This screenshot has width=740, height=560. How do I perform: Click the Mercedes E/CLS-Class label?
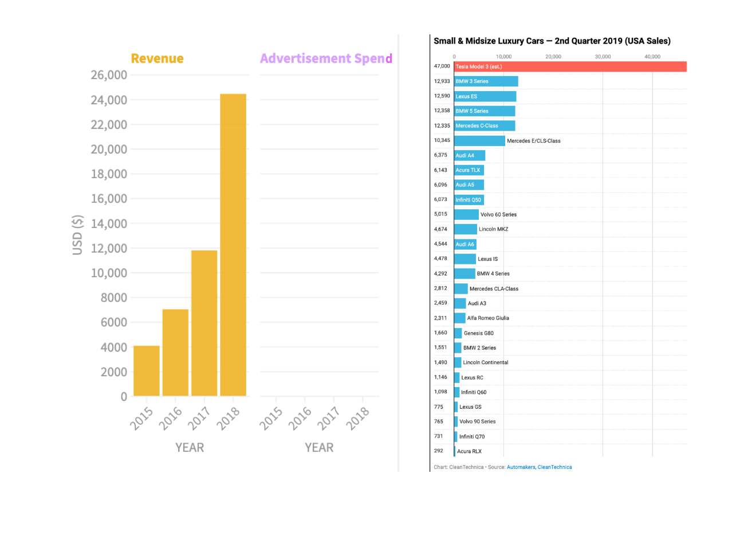tap(534, 141)
